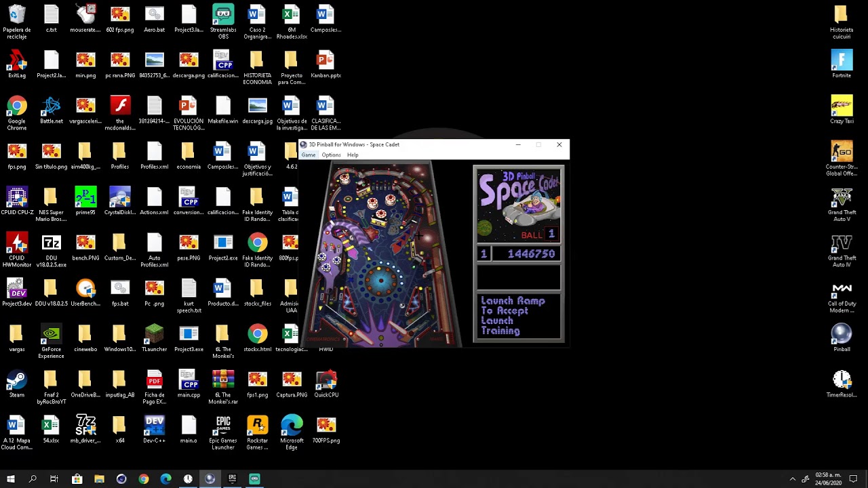The image size is (868, 488).
Task: Select the QuickCPU desktop icon
Action: pos(326,384)
